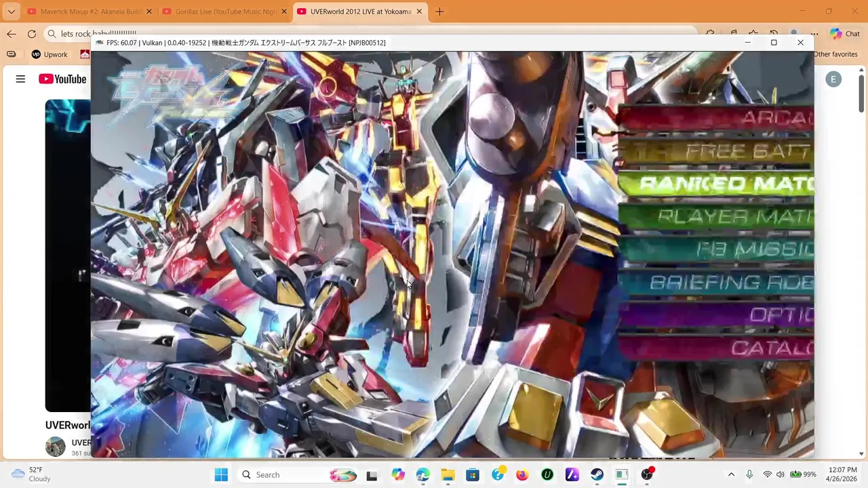Viewport: 868px width, 488px height.
Task: Click the YouTube page scrollbar down arrow
Action: 862,453
